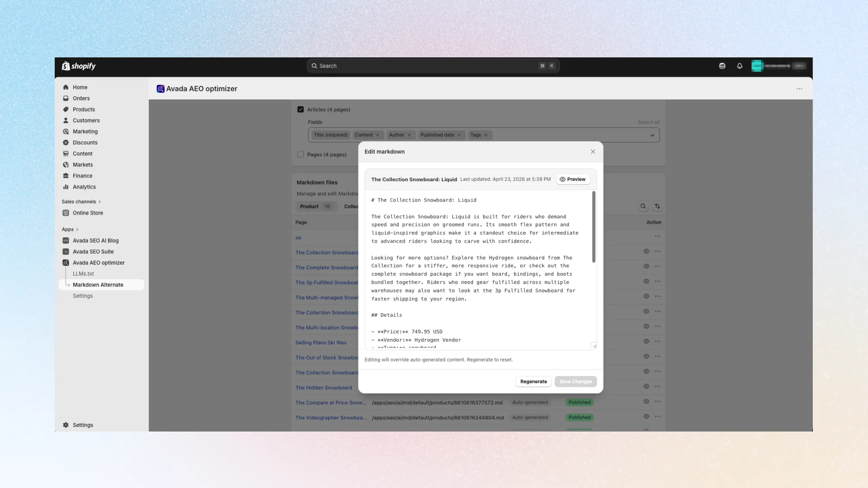The image size is (868, 488).
Task: Click the Preview button in dialog
Action: [573, 179]
